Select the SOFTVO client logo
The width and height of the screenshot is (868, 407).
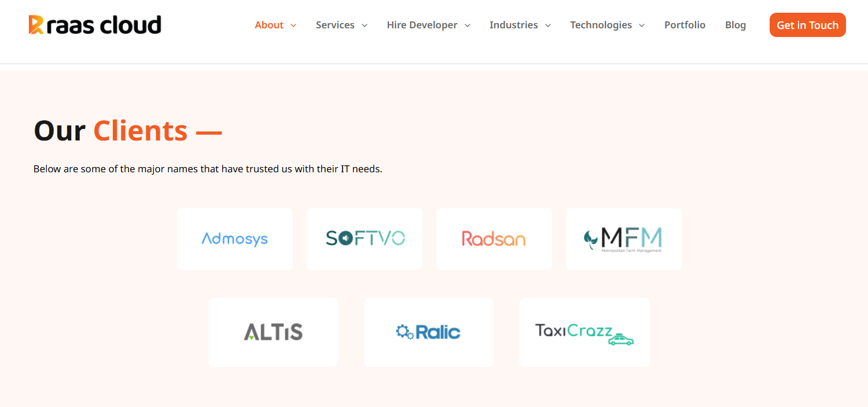tap(365, 239)
